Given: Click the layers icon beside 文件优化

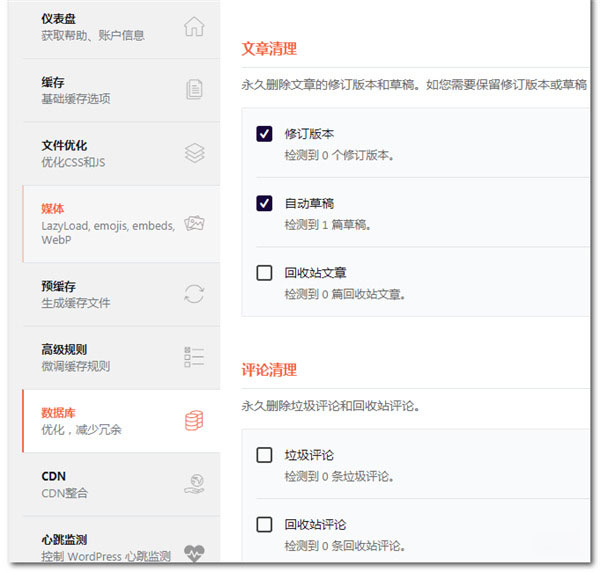Looking at the screenshot, I should 194,153.
